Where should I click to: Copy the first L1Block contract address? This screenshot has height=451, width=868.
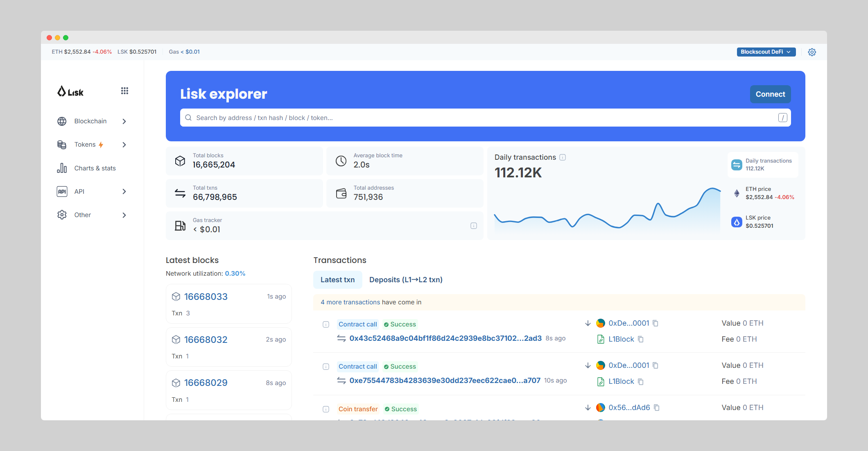[x=641, y=339]
